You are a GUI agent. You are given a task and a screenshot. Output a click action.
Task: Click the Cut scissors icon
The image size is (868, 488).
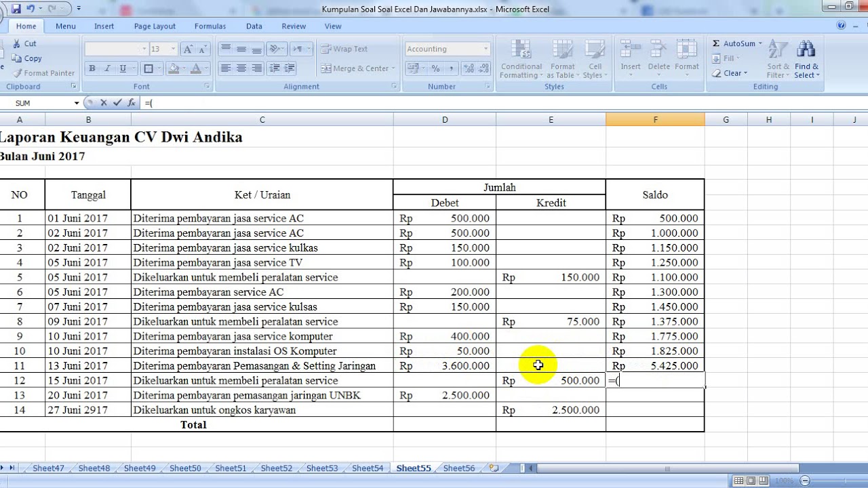pyautogui.click(x=17, y=43)
